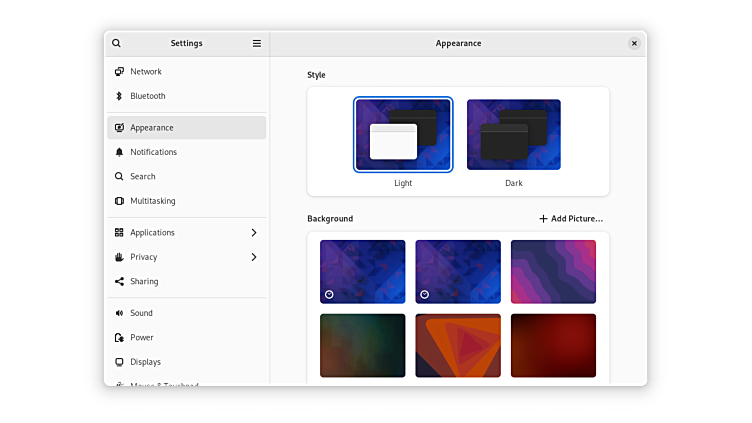The image size is (752, 423).
Task: Expand the Privacy submenu chevron
Action: [x=254, y=257]
